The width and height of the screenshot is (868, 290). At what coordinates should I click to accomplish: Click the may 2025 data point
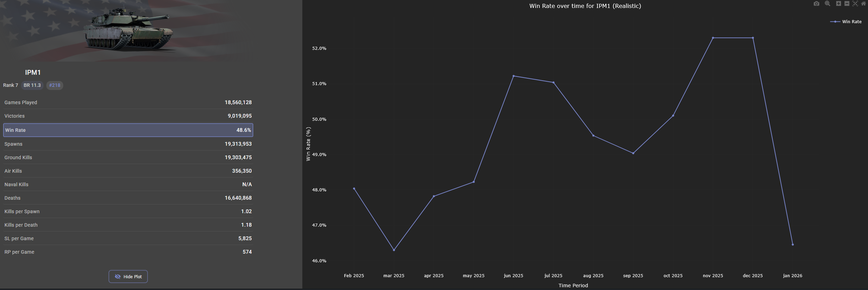tap(474, 182)
